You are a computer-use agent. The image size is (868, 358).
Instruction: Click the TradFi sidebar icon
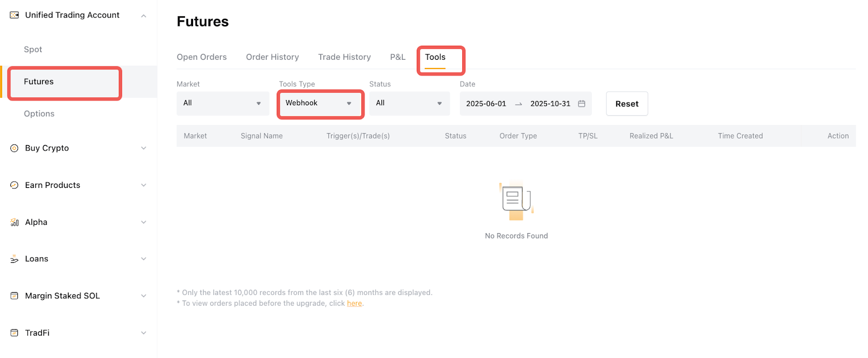[15, 333]
